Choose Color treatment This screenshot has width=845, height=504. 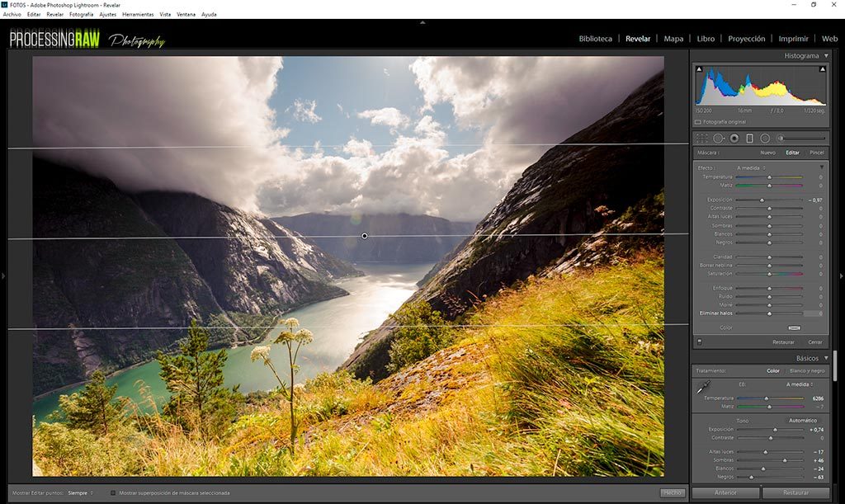pos(772,371)
